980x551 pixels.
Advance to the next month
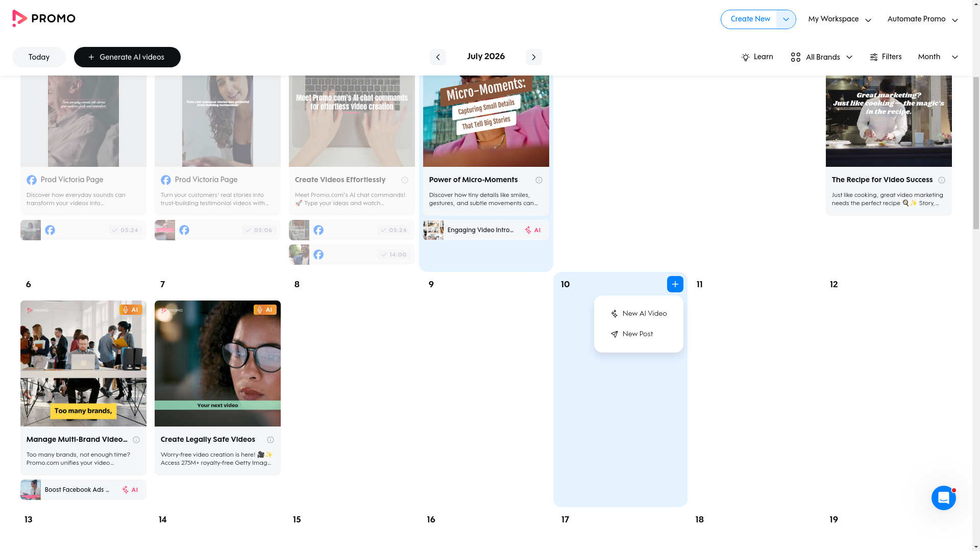pos(533,57)
